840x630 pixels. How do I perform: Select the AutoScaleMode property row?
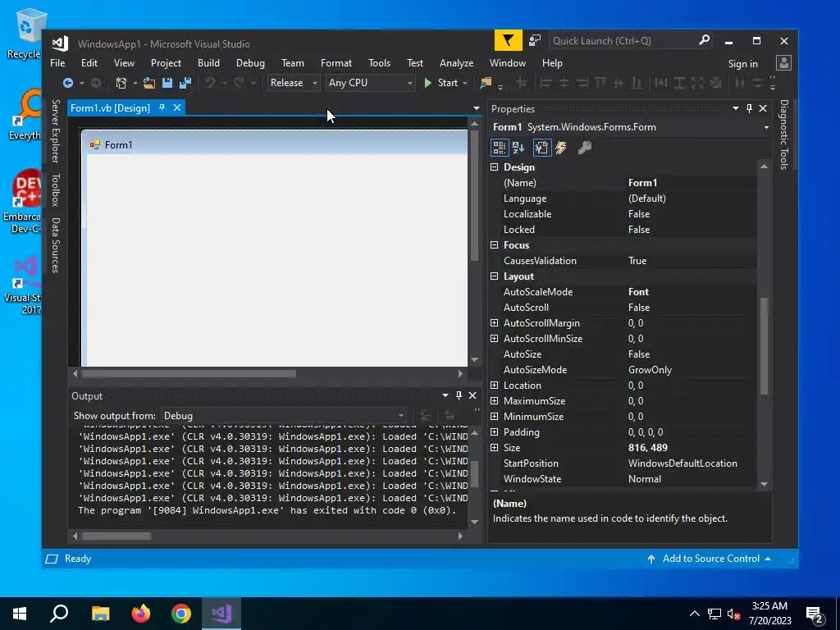pos(623,292)
